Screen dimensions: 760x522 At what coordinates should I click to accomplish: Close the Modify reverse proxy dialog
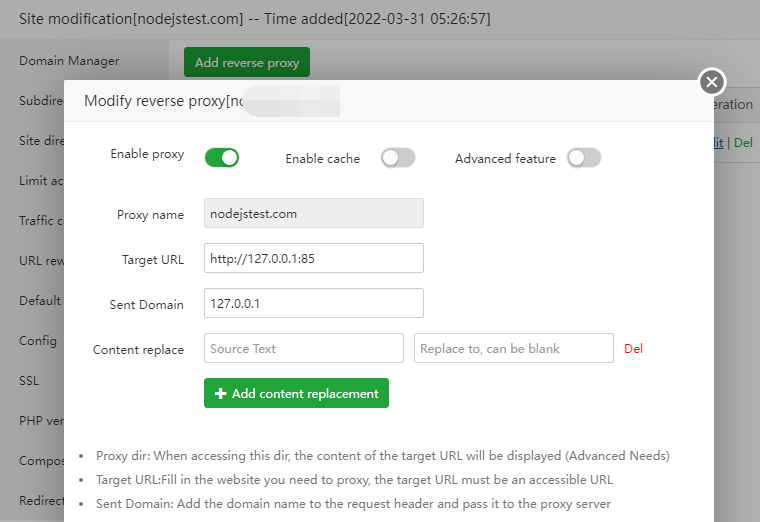click(x=711, y=81)
